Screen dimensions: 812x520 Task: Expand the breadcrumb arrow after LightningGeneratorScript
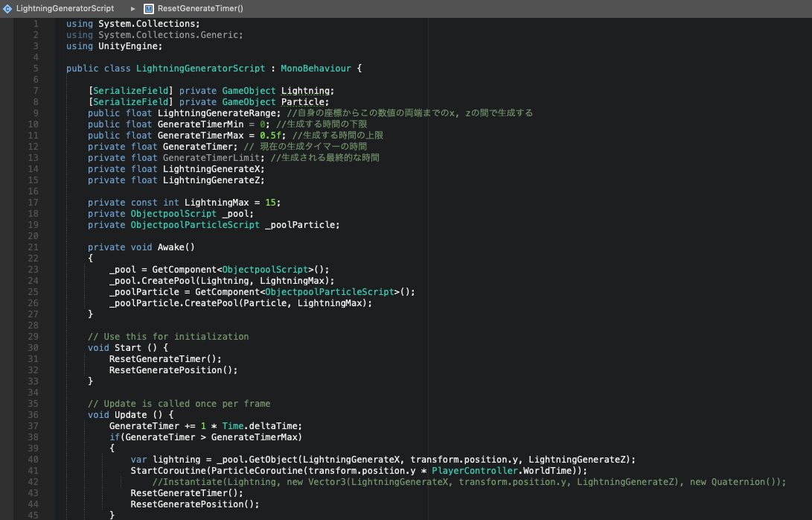[132, 8]
